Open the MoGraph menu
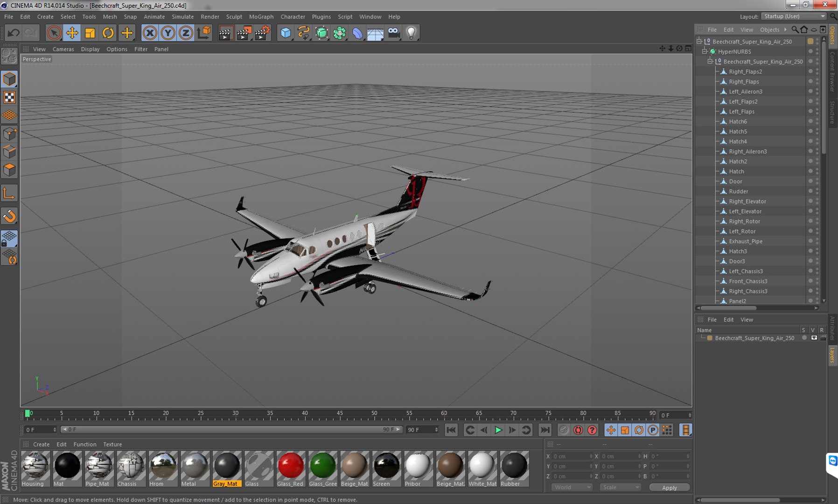 pos(261,16)
